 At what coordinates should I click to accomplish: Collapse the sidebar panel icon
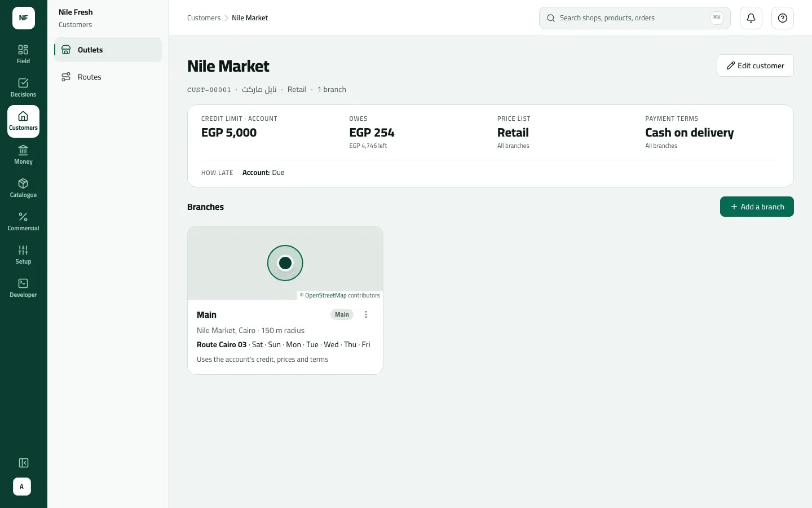tap(23, 463)
